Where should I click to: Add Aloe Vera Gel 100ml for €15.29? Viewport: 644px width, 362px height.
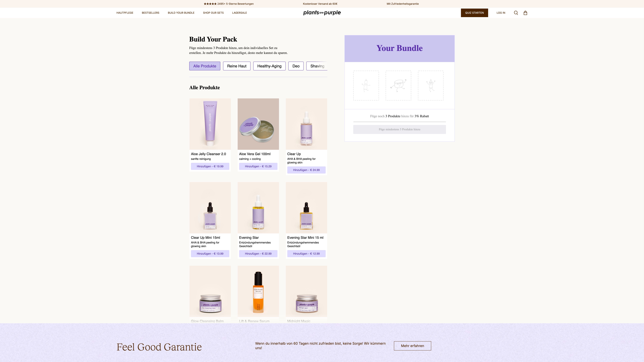(258, 166)
